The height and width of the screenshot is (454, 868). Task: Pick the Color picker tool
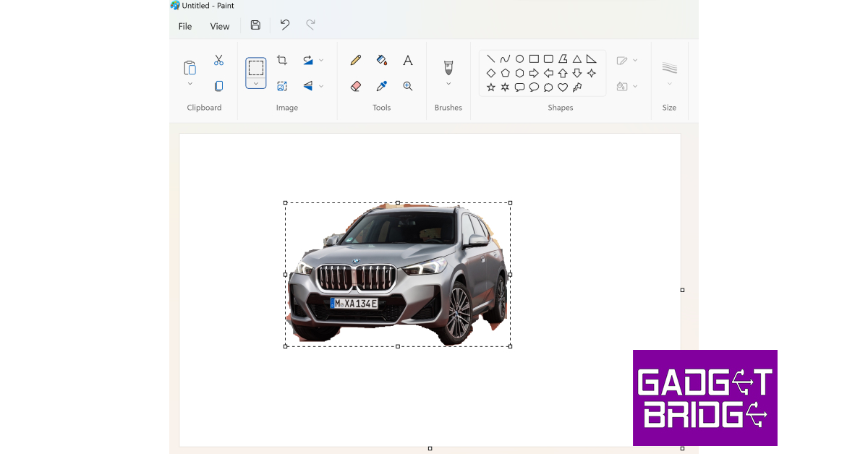point(381,85)
